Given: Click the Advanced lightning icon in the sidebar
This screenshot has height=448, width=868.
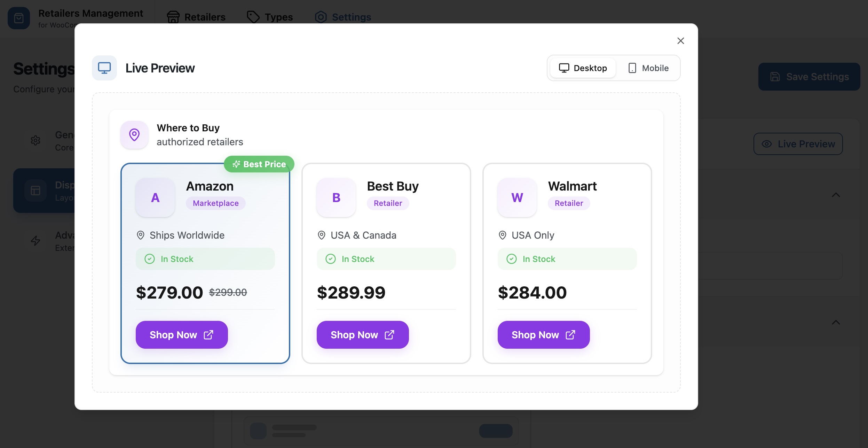Looking at the screenshot, I should [x=35, y=241].
